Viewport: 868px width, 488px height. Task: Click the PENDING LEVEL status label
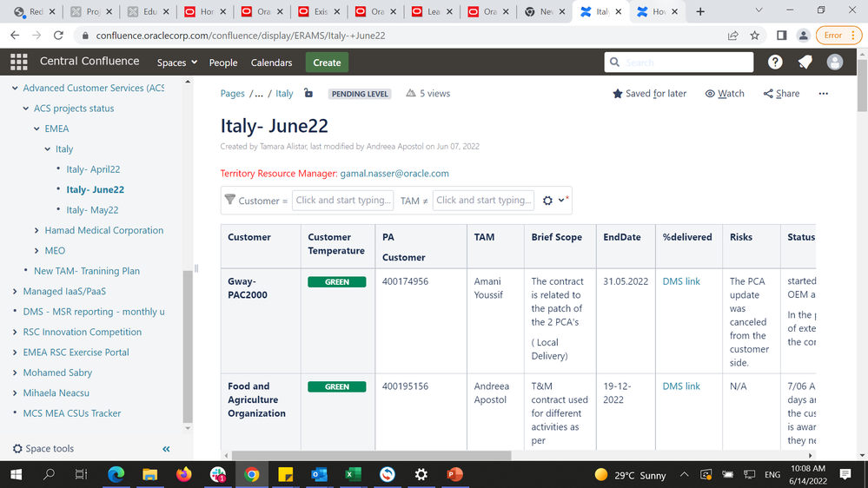tap(360, 94)
